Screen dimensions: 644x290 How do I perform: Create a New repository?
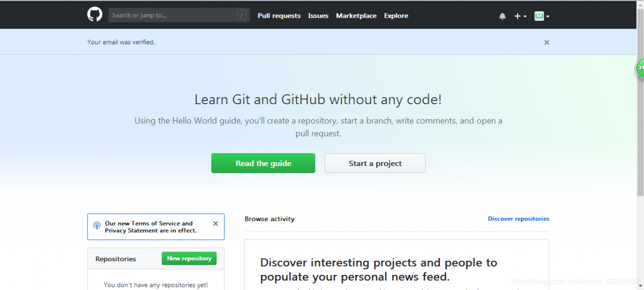tap(189, 258)
